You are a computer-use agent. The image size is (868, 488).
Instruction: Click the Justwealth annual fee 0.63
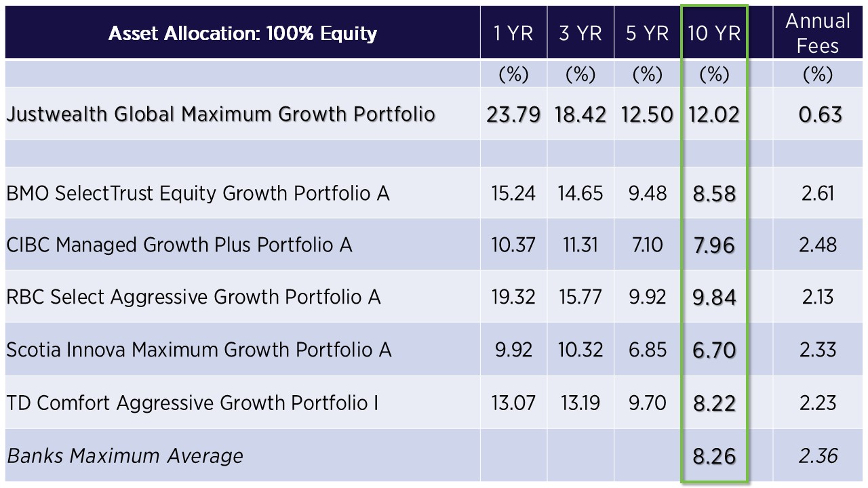click(x=818, y=113)
